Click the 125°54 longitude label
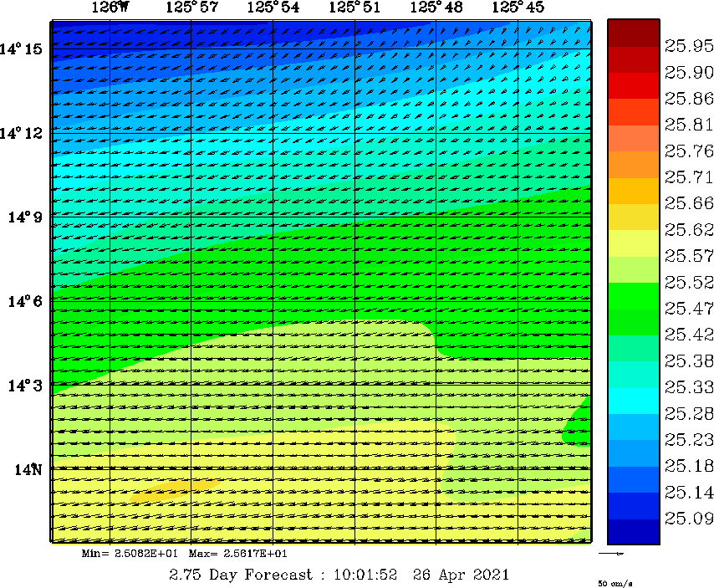The height and width of the screenshot is (588, 714). tap(273, 7)
